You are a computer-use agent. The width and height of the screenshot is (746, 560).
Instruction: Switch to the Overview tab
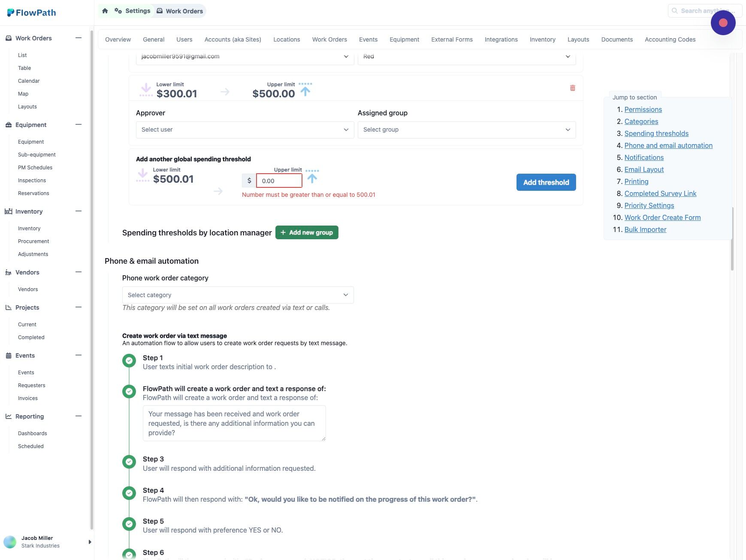coord(118,39)
